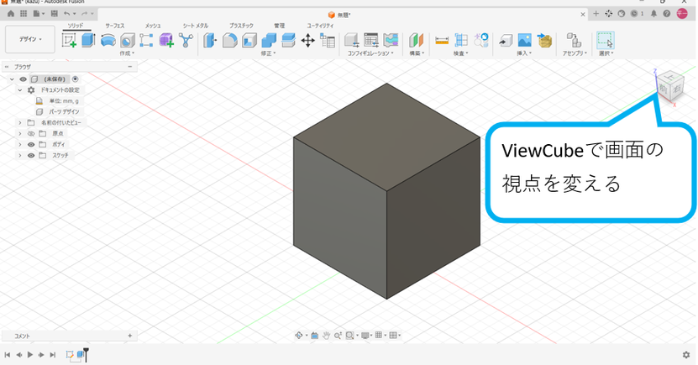The width and height of the screenshot is (698, 365).
Task: Click the activate radio button beside (未保存)
Action: click(75, 79)
